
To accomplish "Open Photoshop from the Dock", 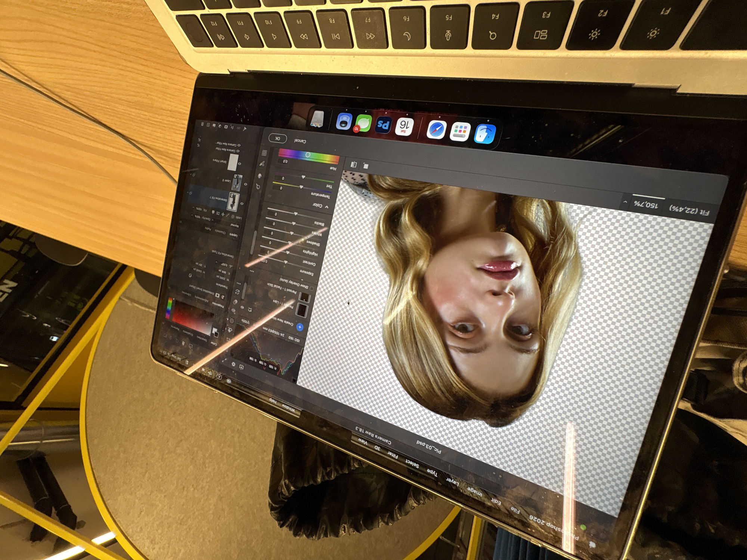I will 383,125.
